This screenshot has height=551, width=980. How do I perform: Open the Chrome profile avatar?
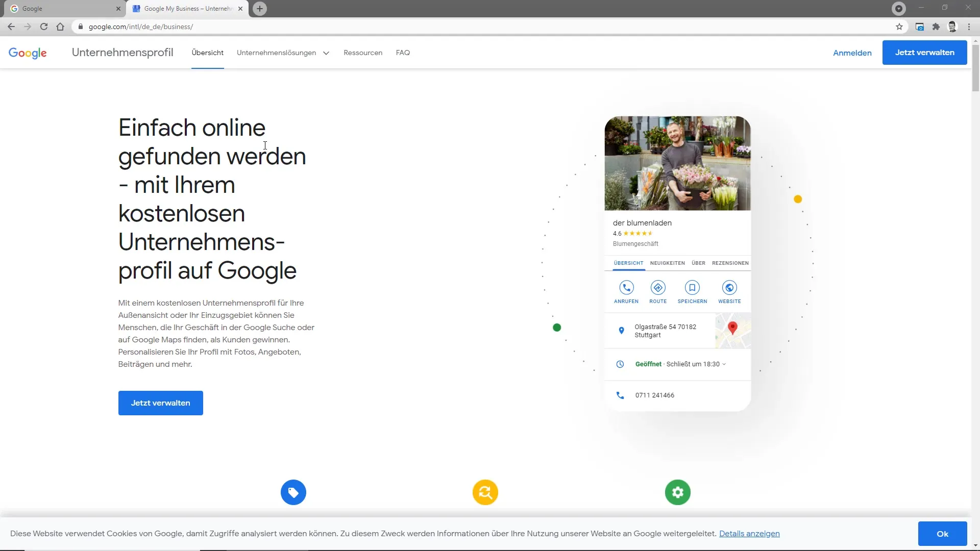coord(952,27)
